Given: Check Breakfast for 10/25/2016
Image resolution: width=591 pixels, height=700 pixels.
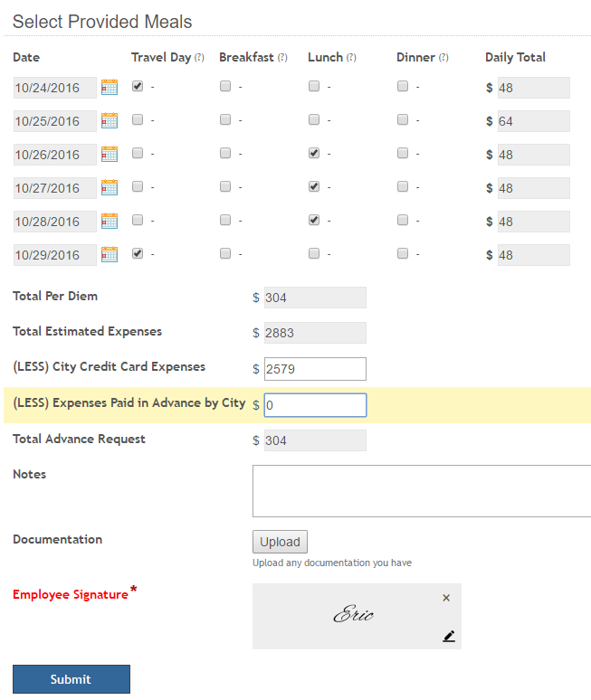Looking at the screenshot, I should 225,120.
